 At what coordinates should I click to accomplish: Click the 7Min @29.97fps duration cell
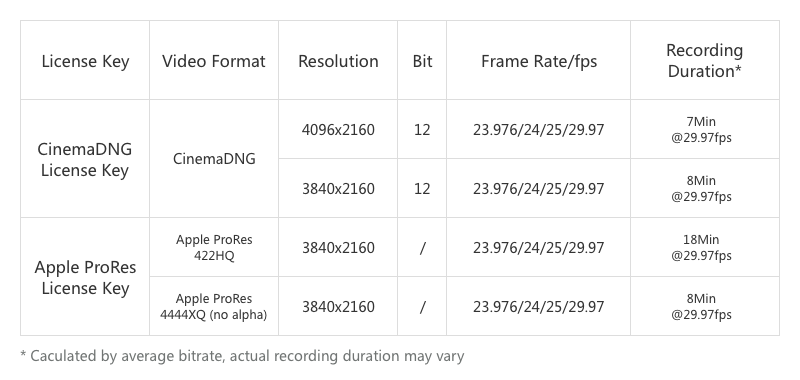pyautogui.click(x=705, y=130)
